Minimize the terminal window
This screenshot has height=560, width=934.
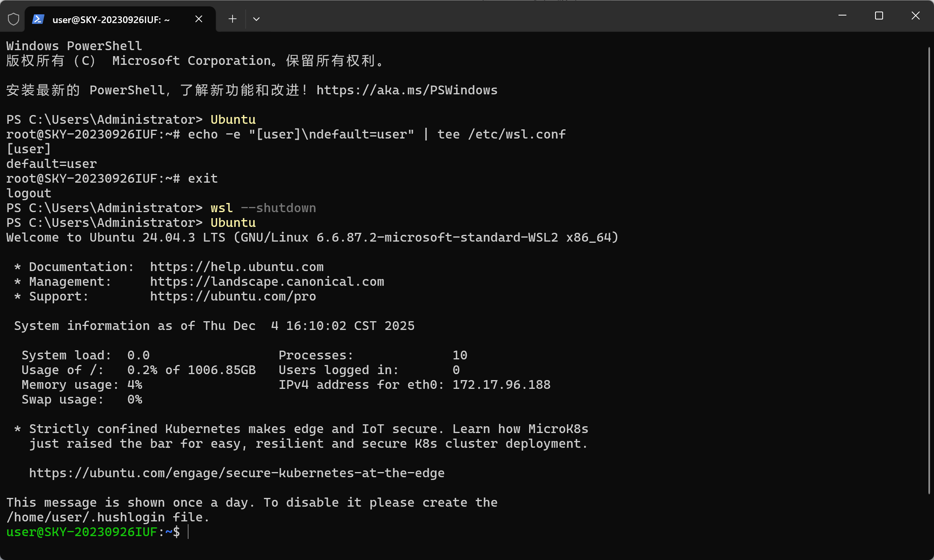[x=842, y=16]
